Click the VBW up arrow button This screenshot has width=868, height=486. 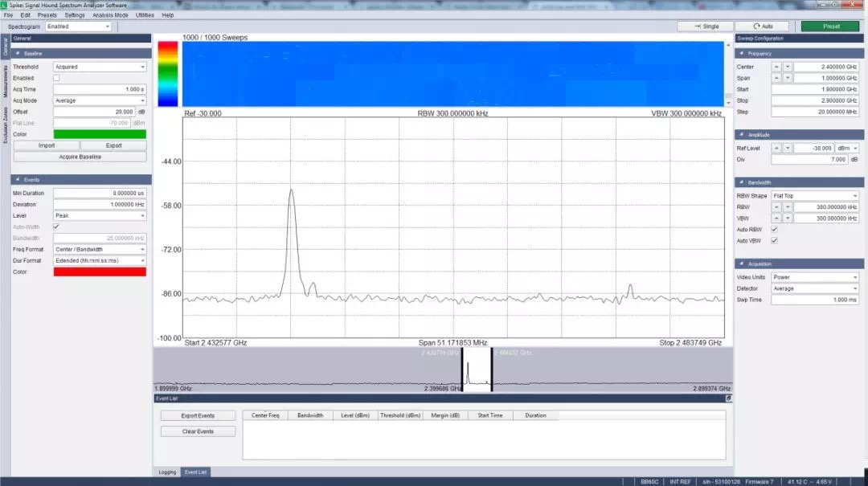776,218
